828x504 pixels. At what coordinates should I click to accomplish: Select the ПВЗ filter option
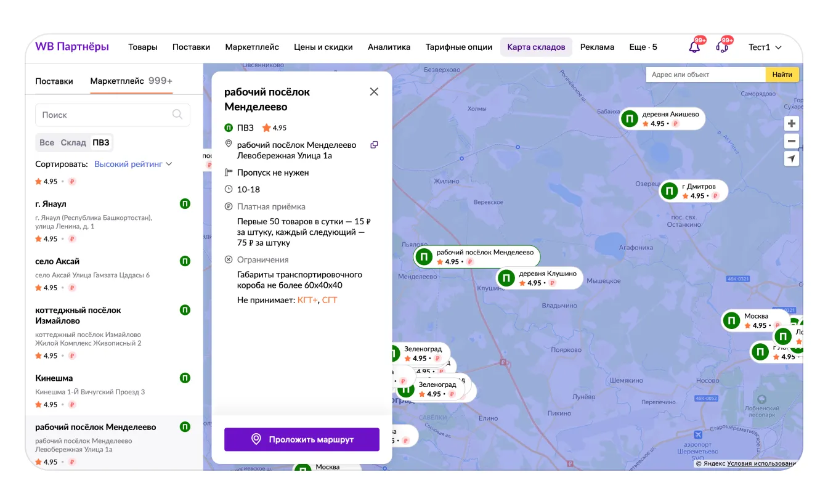click(x=101, y=142)
